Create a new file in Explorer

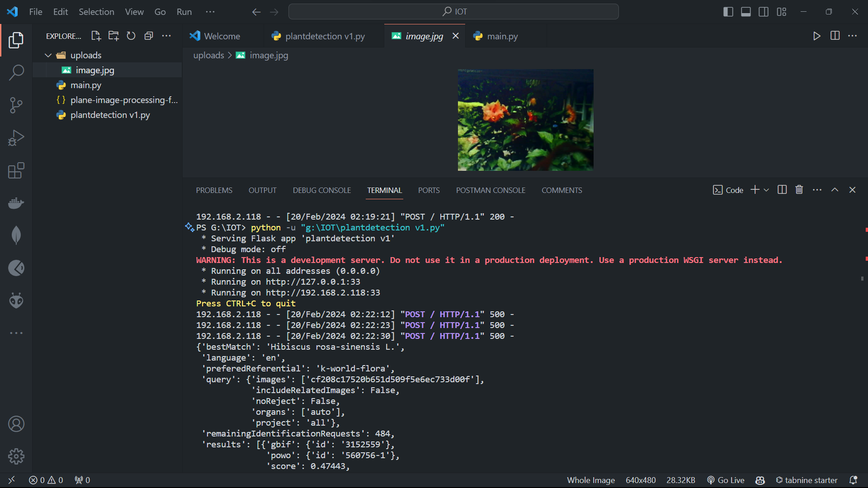[96, 36]
